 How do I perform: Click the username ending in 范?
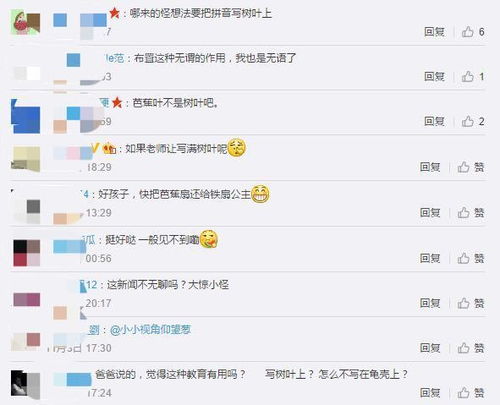click(115, 58)
